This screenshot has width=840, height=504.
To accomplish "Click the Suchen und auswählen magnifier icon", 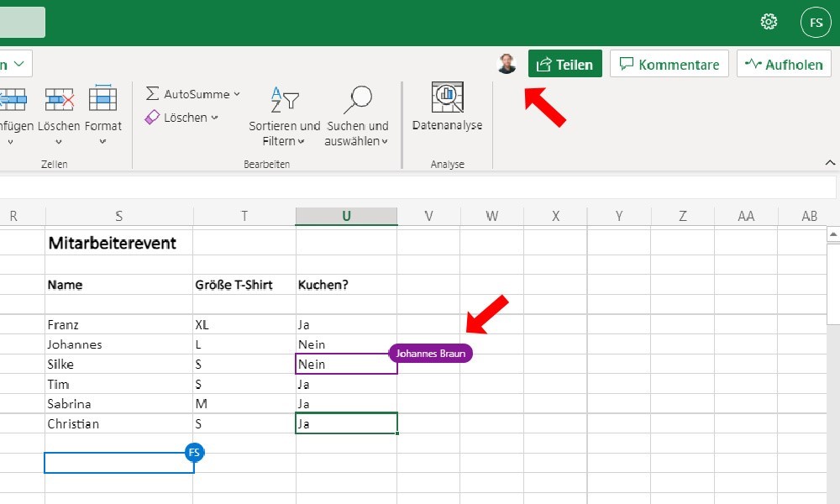I will click(358, 100).
